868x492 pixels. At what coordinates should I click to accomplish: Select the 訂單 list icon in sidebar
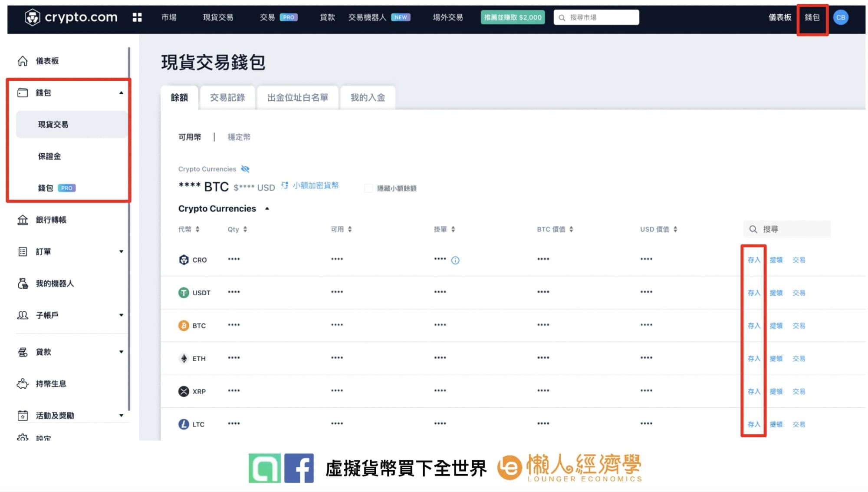coord(23,251)
